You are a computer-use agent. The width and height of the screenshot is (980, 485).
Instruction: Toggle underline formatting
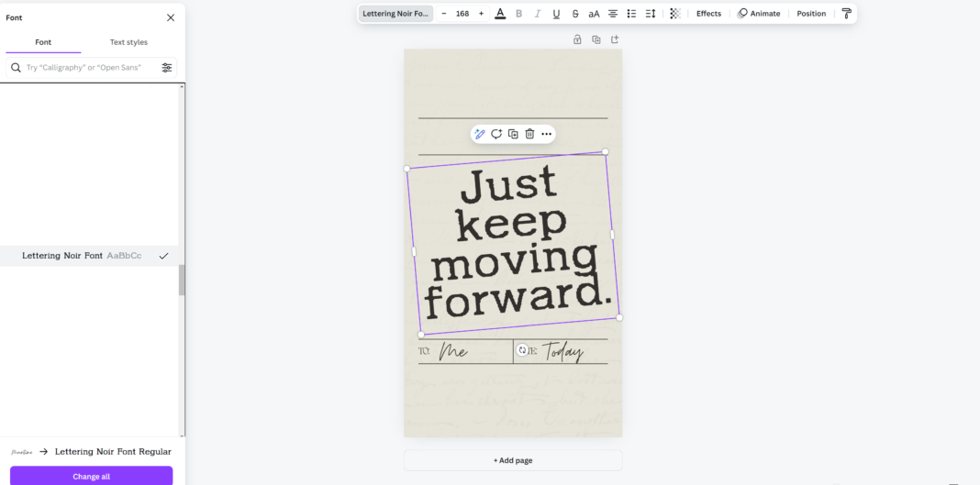[556, 14]
